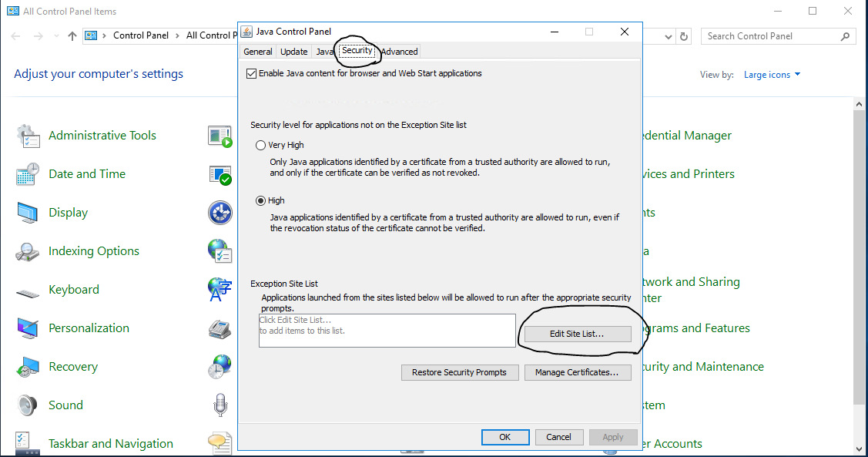Expand the chevron after Control Panel breadcrumb

[177, 36]
